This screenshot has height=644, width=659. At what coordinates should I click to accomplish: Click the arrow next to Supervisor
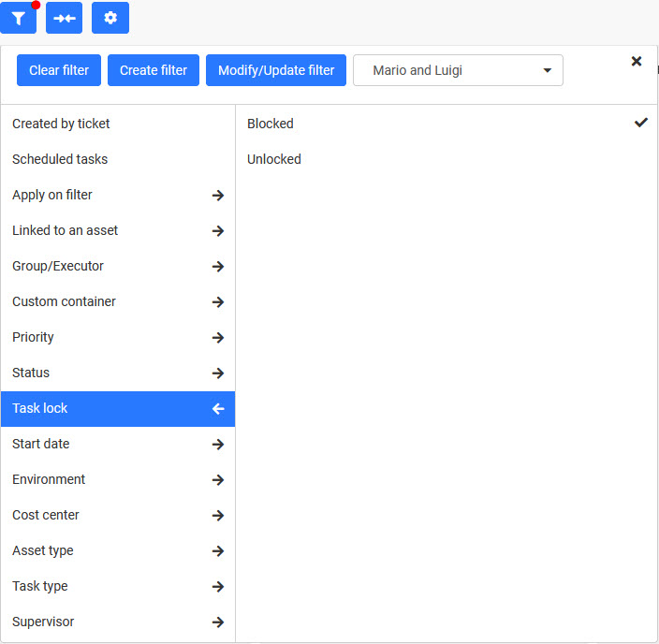tap(218, 622)
